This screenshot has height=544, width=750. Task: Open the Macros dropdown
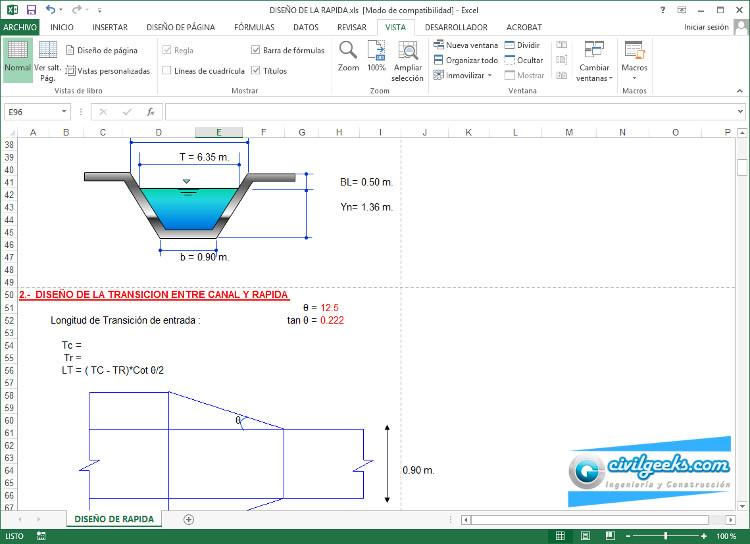tap(634, 60)
